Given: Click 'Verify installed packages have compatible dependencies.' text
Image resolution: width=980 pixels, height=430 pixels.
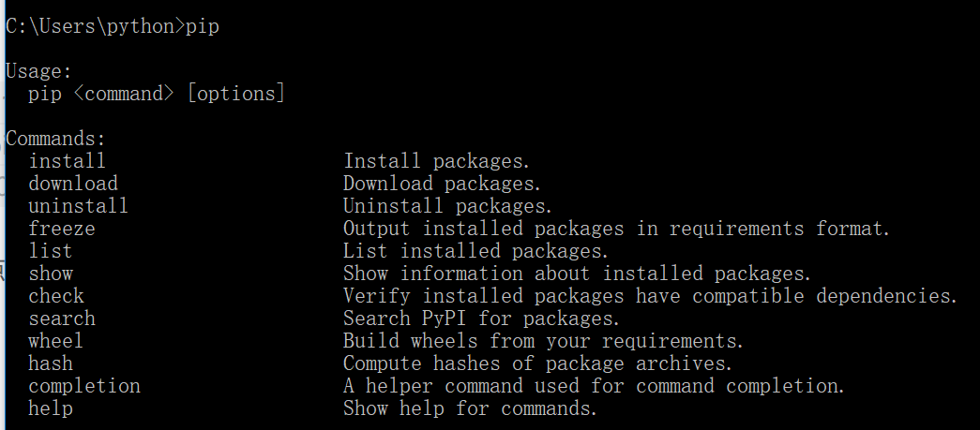Looking at the screenshot, I should (650, 296).
